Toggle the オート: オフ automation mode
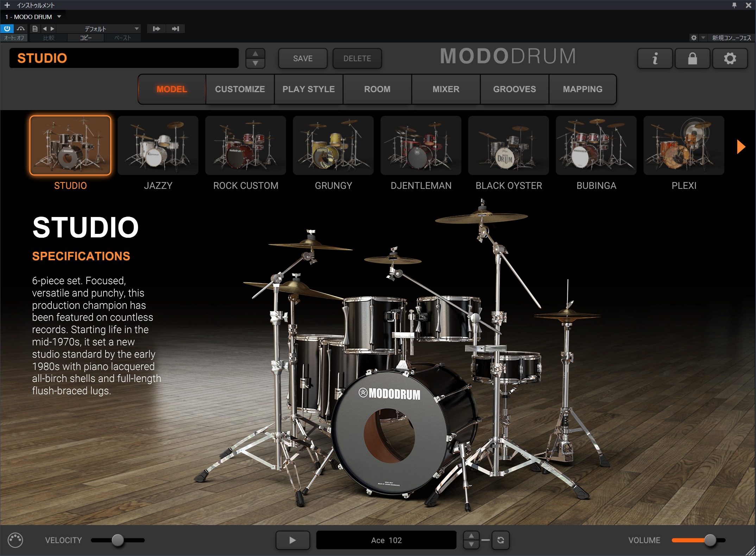This screenshot has height=556, width=756. coord(14,38)
